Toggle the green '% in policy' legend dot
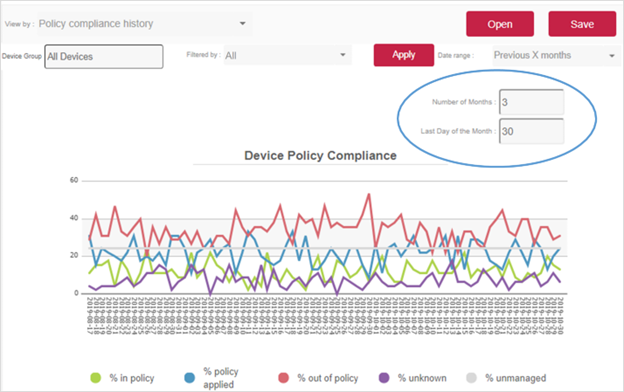 96,378
